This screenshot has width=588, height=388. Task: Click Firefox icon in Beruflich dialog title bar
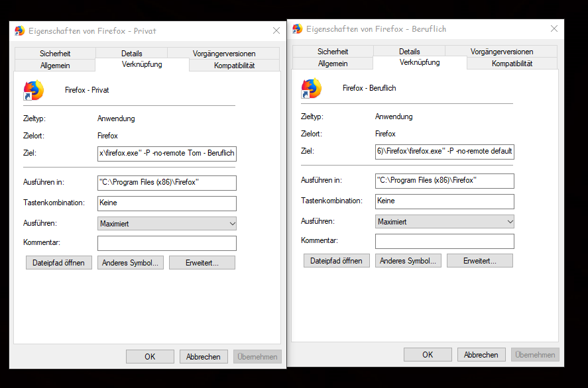point(298,29)
